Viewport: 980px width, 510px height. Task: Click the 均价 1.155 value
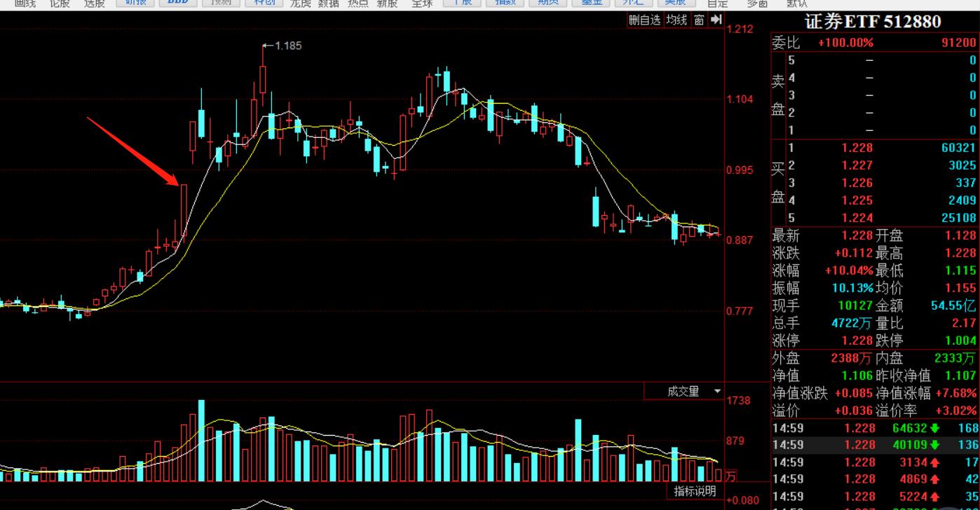point(960,288)
